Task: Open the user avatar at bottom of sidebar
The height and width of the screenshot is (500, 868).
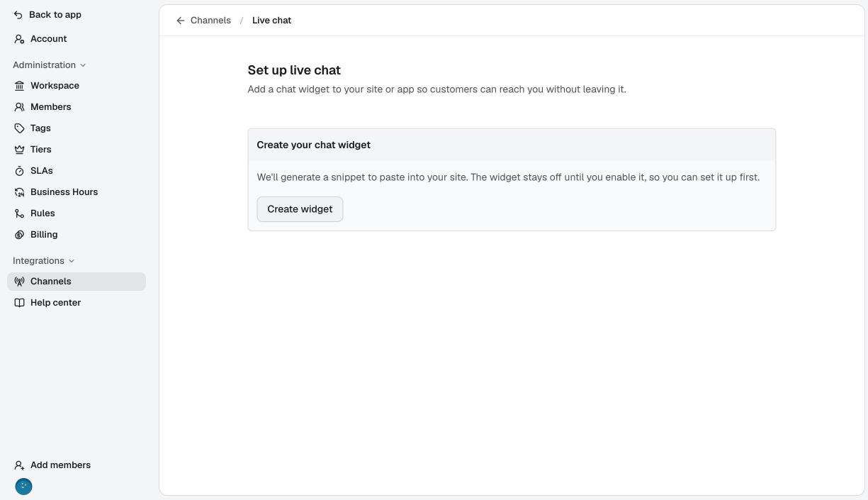Action: pyautogui.click(x=23, y=487)
